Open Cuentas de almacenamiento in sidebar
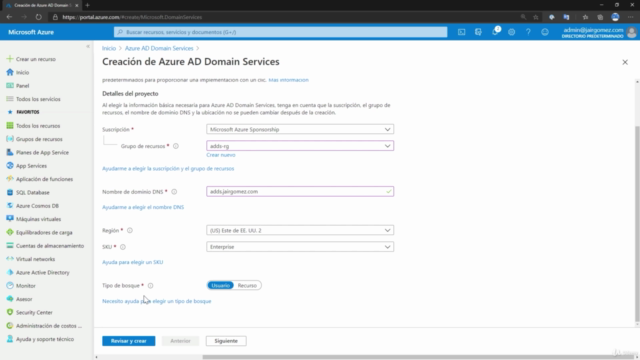Viewport: 640px width, 360px height. (x=50, y=246)
